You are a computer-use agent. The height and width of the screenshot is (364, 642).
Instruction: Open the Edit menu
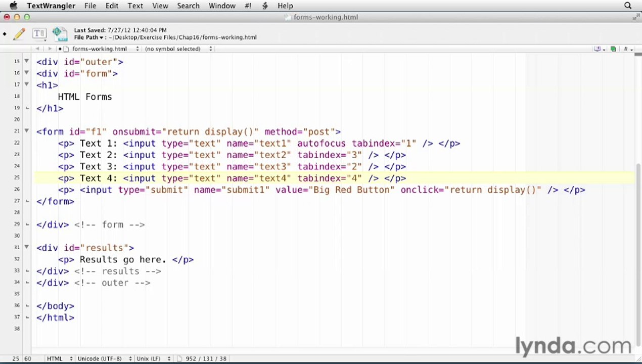[x=112, y=6]
